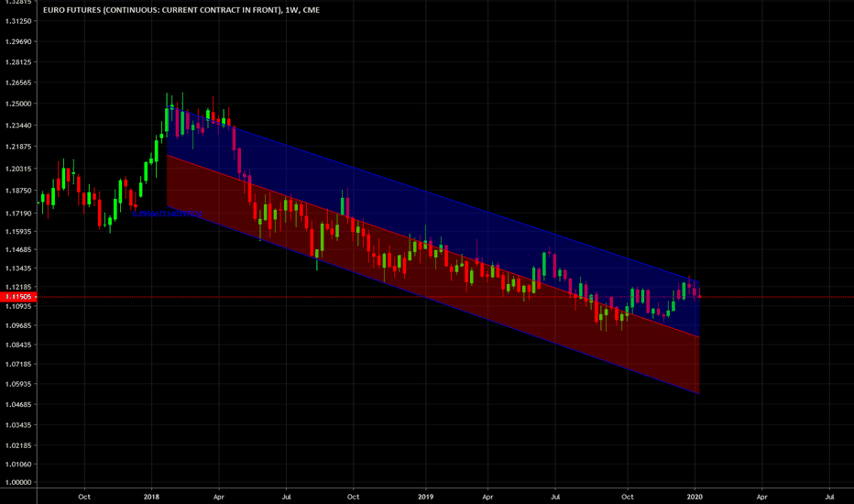This screenshot has height=504, width=854.
Task: Click the 1.07185 price axis label
Action: tap(18, 364)
